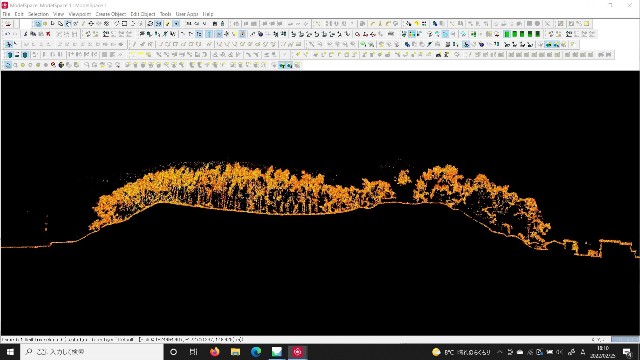
Task: Click the gray X icon in the top toolbar
Action: pyautogui.click(x=548, y=24)
